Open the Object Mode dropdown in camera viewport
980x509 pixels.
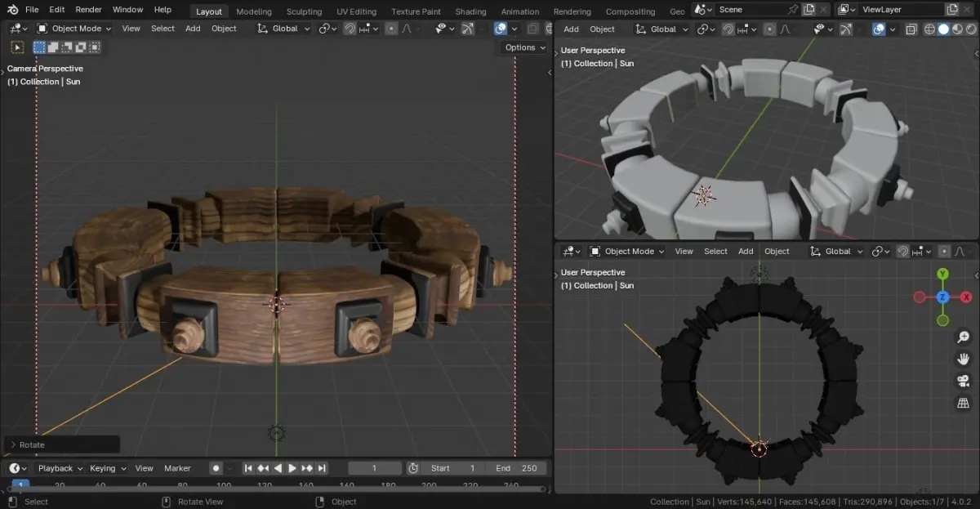point(73,28)
